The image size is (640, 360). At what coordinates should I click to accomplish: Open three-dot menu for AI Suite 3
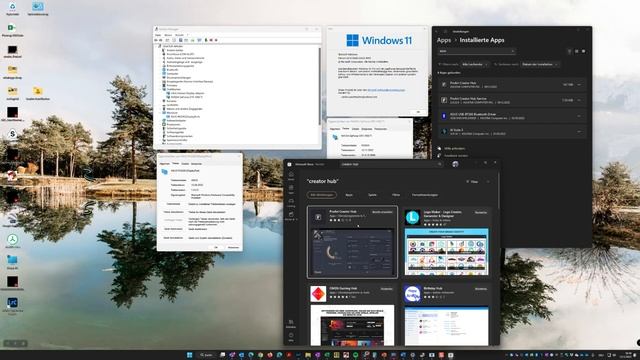click(x=579, y=131)
